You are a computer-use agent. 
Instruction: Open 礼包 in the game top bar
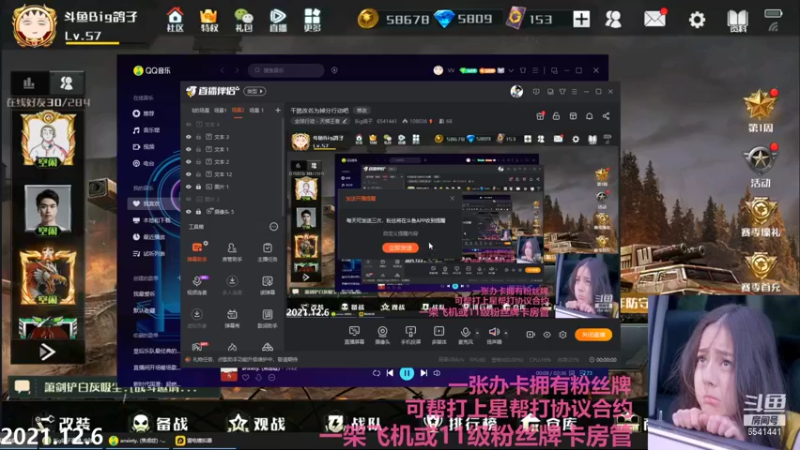coord(243,19)
